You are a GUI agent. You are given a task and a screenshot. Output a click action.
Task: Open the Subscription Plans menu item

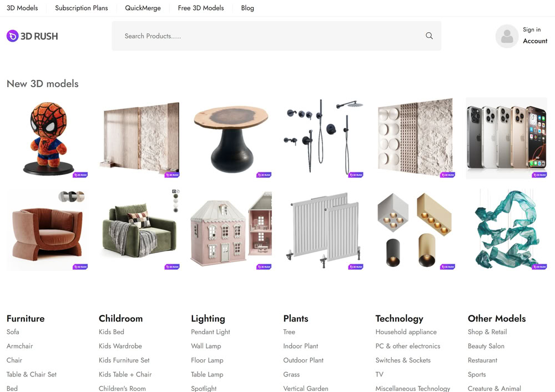tap(82, 8)
